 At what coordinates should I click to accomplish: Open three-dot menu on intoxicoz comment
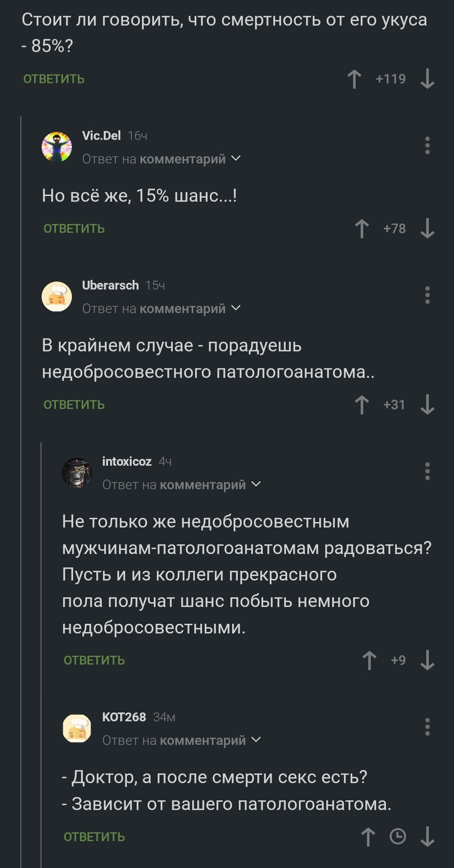pyautogui.click(x=428, y=471)
